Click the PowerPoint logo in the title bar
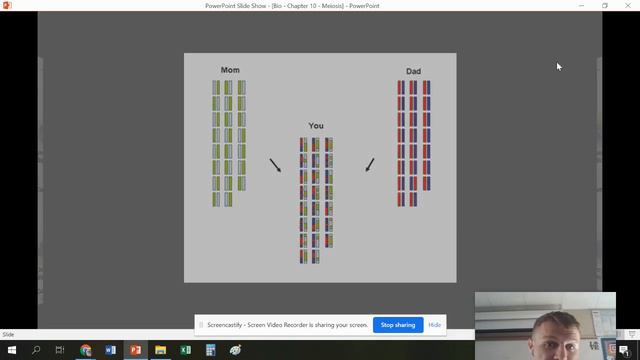The height and width of the screenshot is (360, 640). (x=7, y=5)
